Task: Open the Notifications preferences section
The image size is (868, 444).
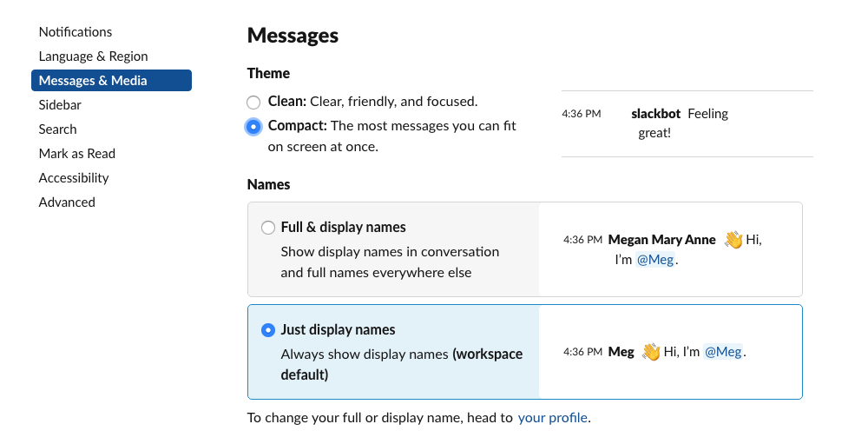Action: pos(76,32)
